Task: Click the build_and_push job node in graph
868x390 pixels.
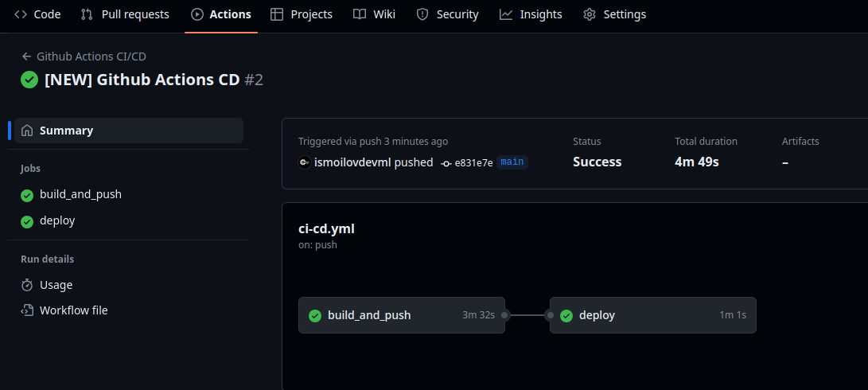Action: click(x=401, y=315)
